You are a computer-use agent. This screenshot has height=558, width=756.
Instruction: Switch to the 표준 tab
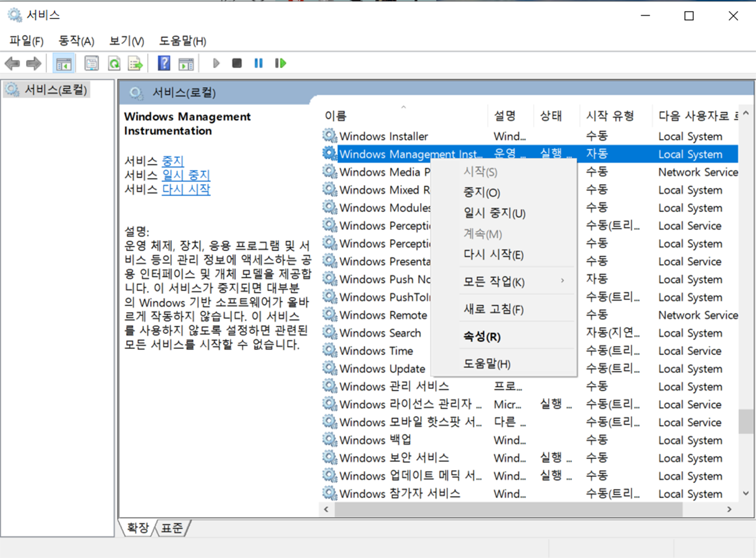[172, 528]
